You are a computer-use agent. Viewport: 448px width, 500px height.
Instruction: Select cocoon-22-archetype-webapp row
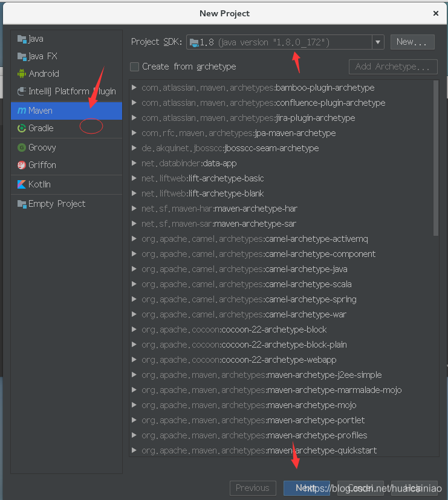click(x=282, y=360)
